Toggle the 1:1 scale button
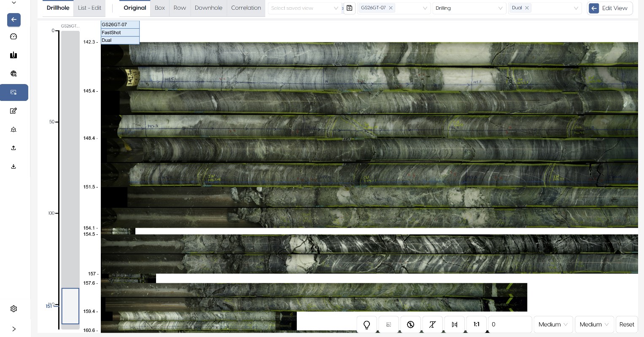Image resolution: width=644 pixels, height=337 pixels. (x=477, y=324)
